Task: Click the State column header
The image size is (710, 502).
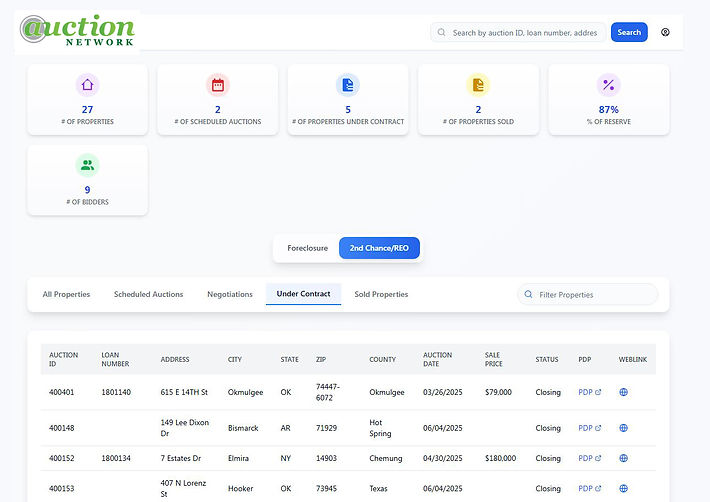Action: pyautogui.click(x=289, y=359)
